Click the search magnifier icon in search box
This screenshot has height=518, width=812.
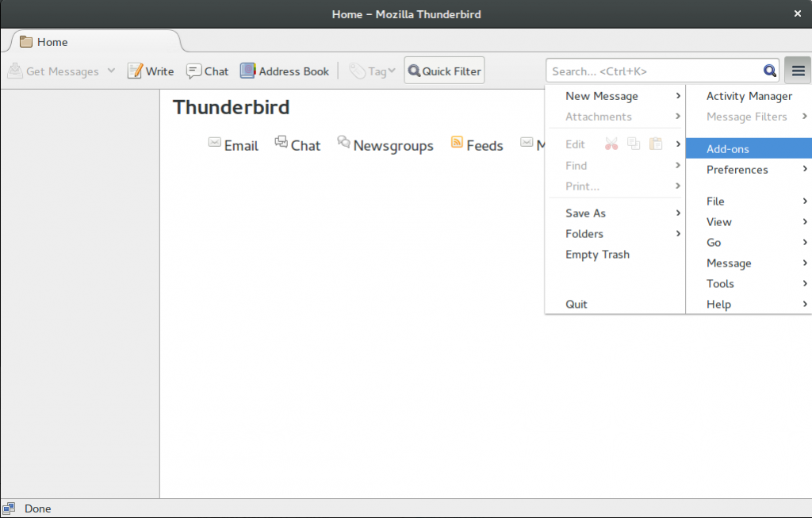pos(769,71)
